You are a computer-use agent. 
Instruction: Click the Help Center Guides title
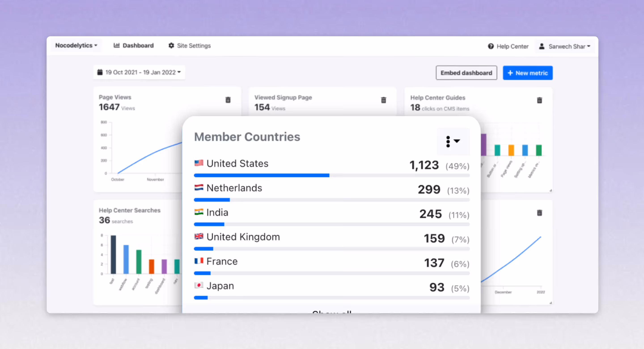[438, 98]
